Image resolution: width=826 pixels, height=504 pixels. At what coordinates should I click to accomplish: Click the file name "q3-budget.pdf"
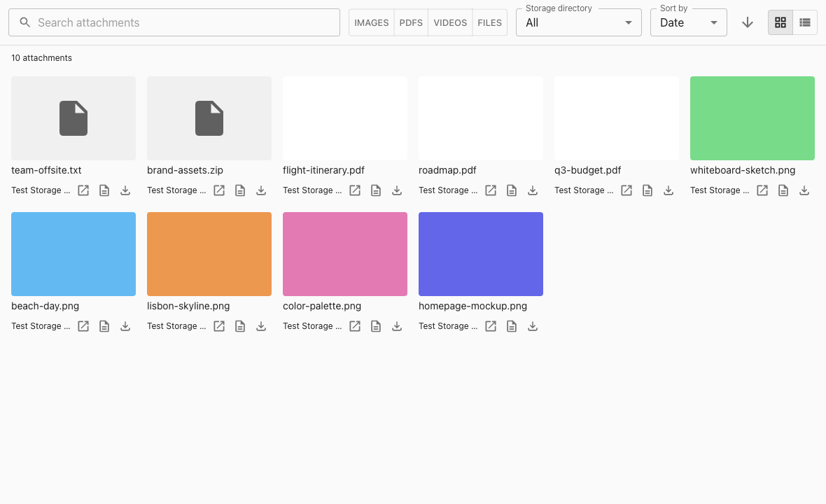point(587,171)
